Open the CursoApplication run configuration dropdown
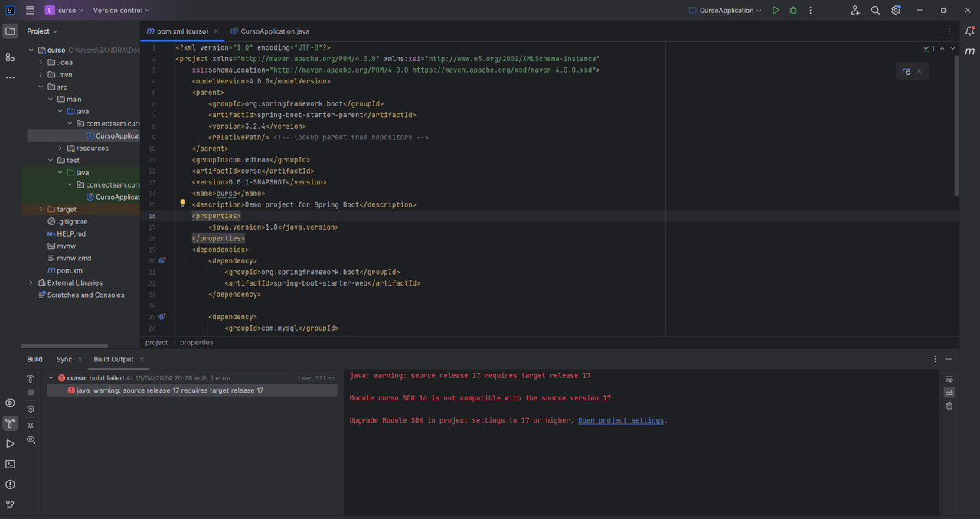The height and width of the screenshot is (519, 980). coord(726,11)
